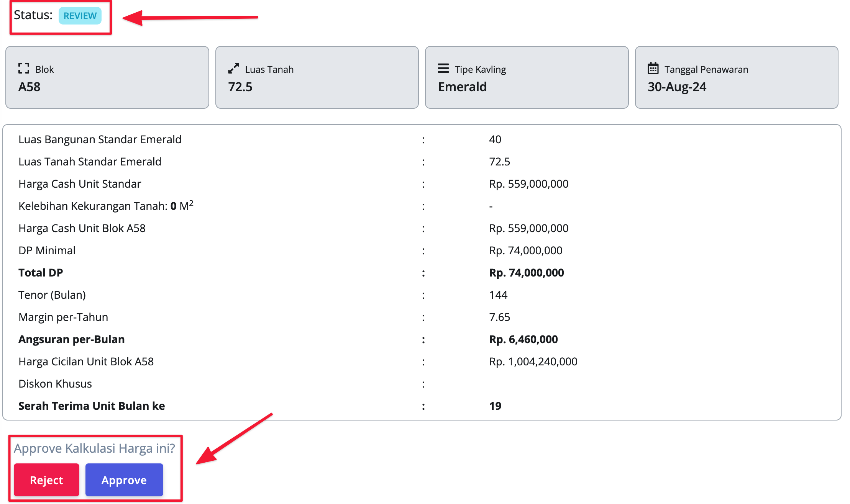Click the Tanggal Penawaran calendar icon

pyautogui.click(x=653, y=69)
